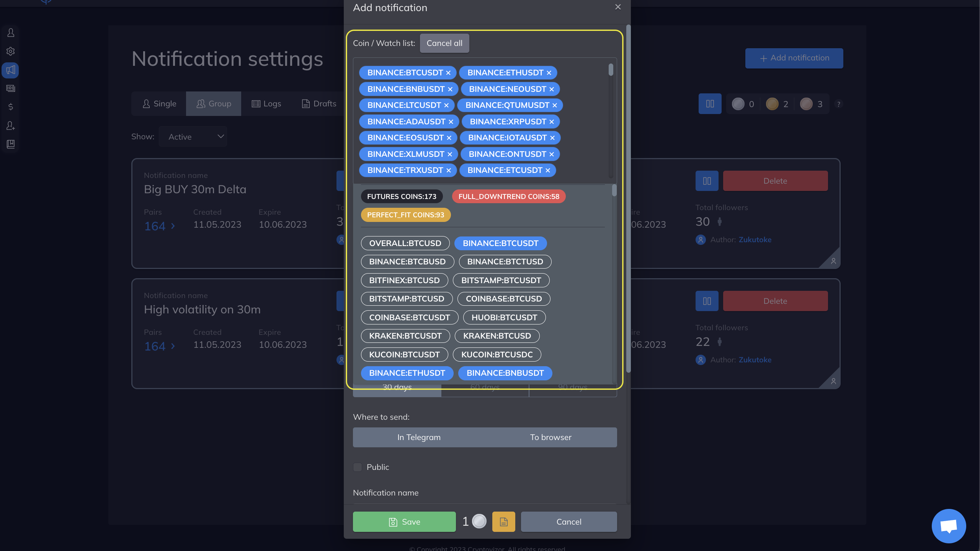
Task: Switch to the Group tab
Action: (214, 104)
